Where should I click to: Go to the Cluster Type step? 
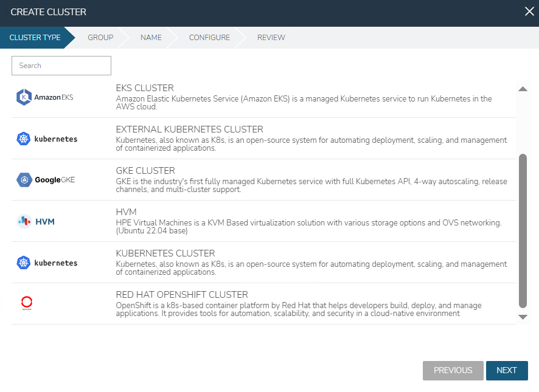35,38
